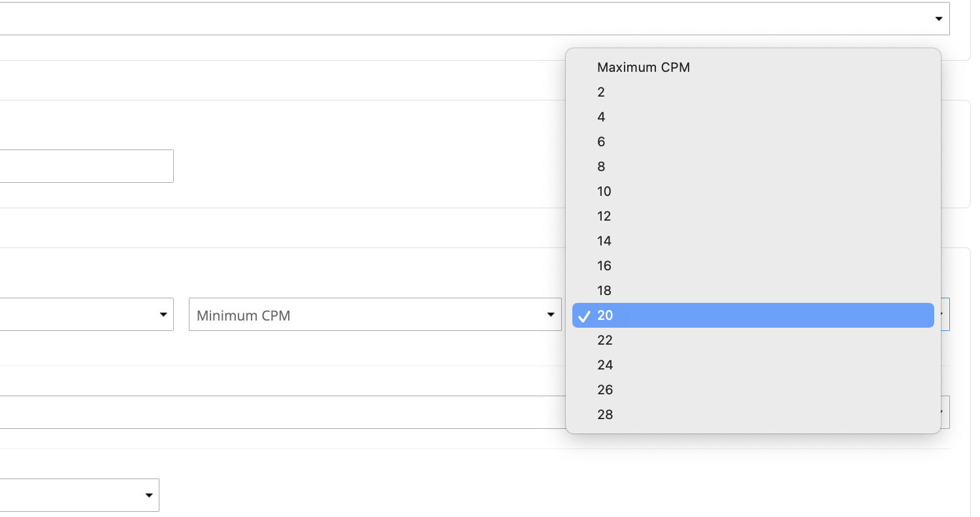The width and height of the screenshot is (980, 517).
Task: Choose 22 from the CPM options
Action: pos(604,340)
